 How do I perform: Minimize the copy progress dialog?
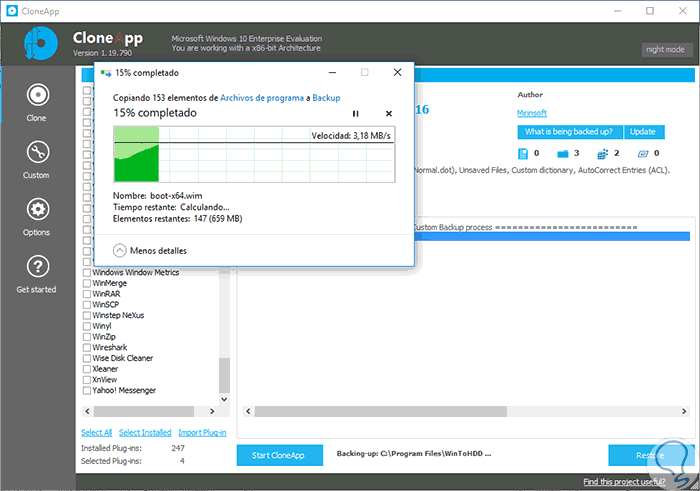click(333, 72)
